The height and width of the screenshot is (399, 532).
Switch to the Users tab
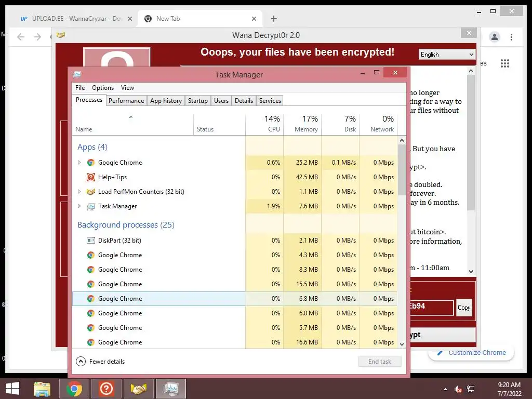click(221, 101)
